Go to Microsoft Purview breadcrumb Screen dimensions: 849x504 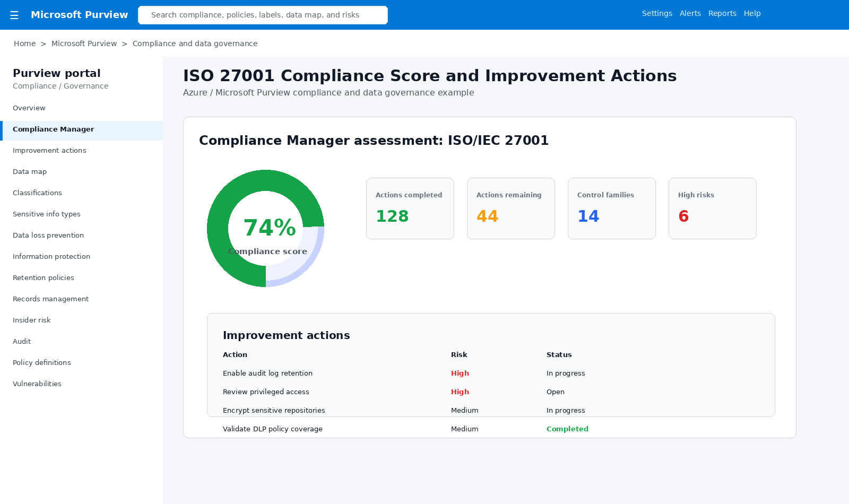click(x=84, y=44)
